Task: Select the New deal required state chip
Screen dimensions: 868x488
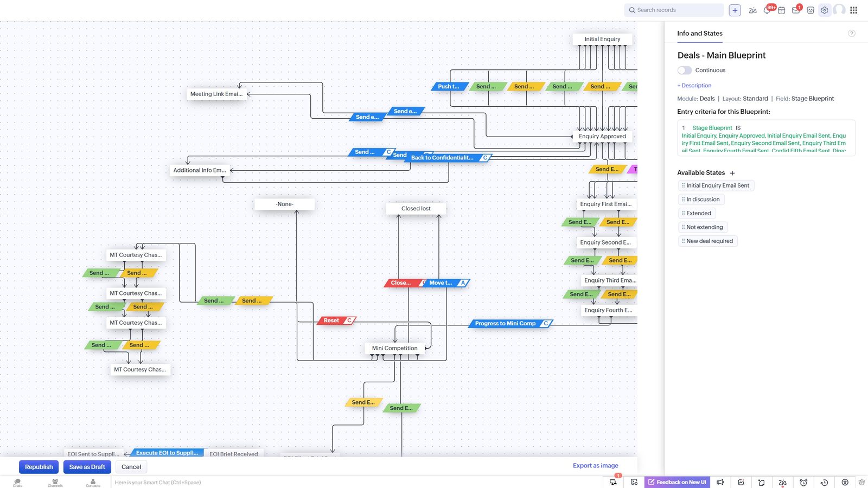Action: click(708, 241)
